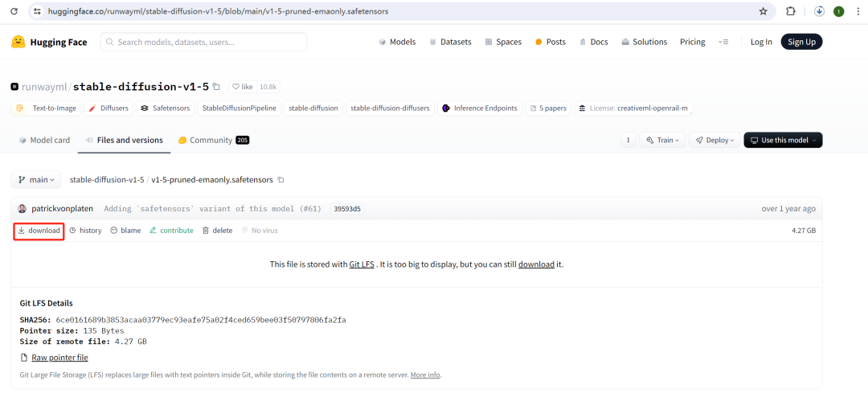
Task: Expand the extra navigation menu icon
Action: [723, 42]
